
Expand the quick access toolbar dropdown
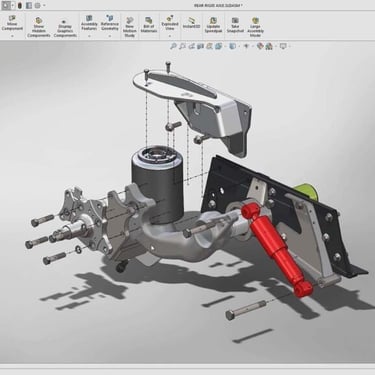point(44,5)
